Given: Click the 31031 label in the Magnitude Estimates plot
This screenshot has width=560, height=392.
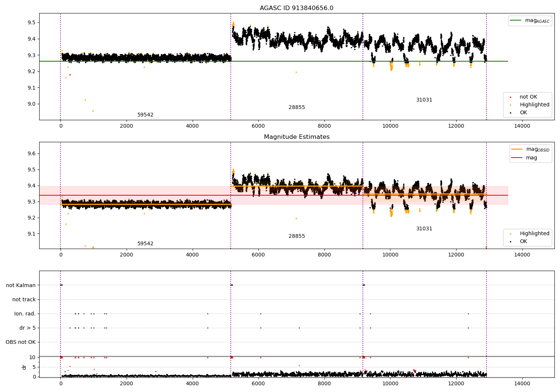Looking at the screenshot, I should 424,229.
